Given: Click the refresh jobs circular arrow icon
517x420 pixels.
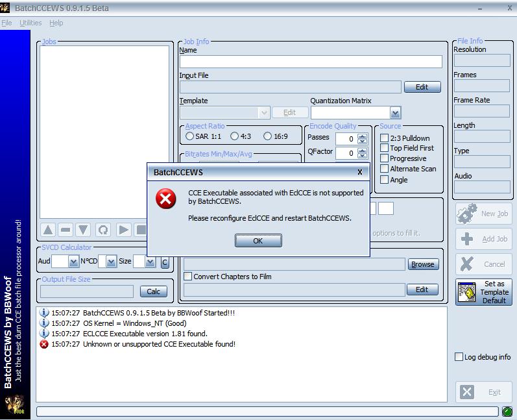Looking at the screenshot, I should (103, 230).
